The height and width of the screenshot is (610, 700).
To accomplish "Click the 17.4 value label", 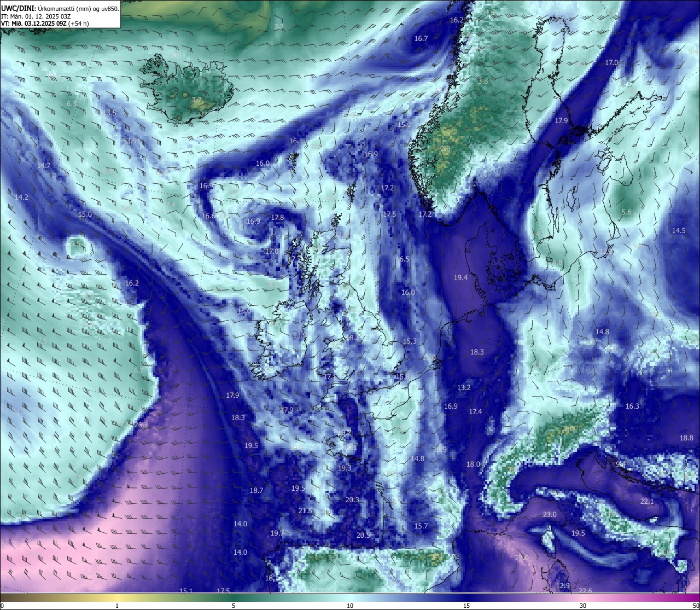I will (x=475, y=412).
